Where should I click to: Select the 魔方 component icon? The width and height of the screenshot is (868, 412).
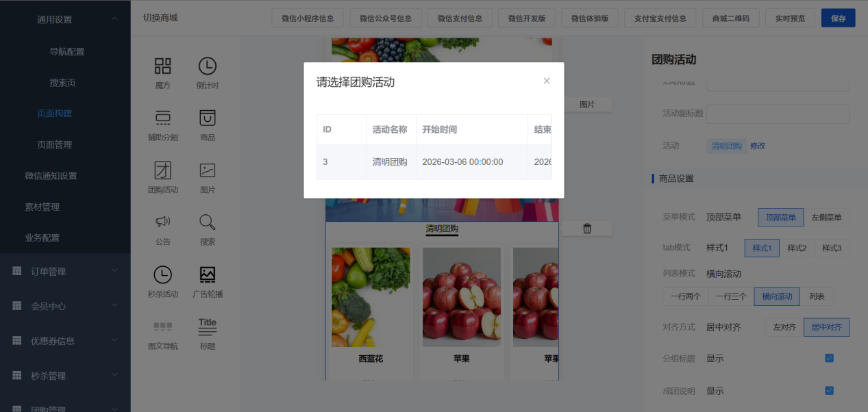click(x=162, y=66)
